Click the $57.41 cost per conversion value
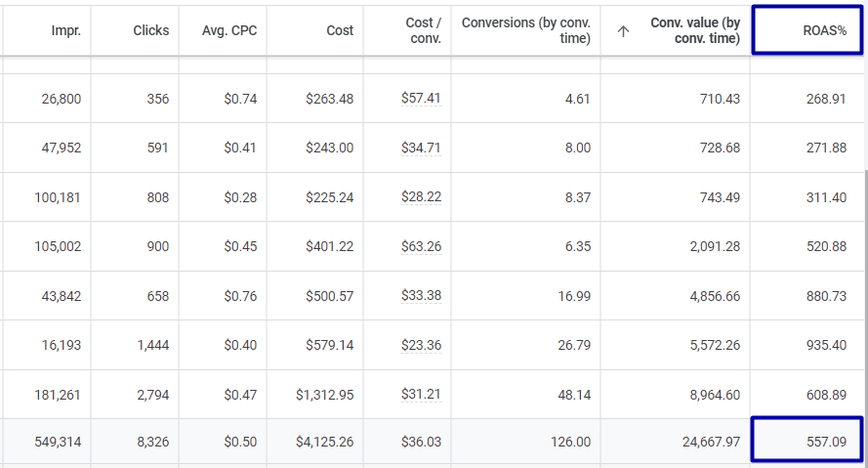 (x=421, y=98)
